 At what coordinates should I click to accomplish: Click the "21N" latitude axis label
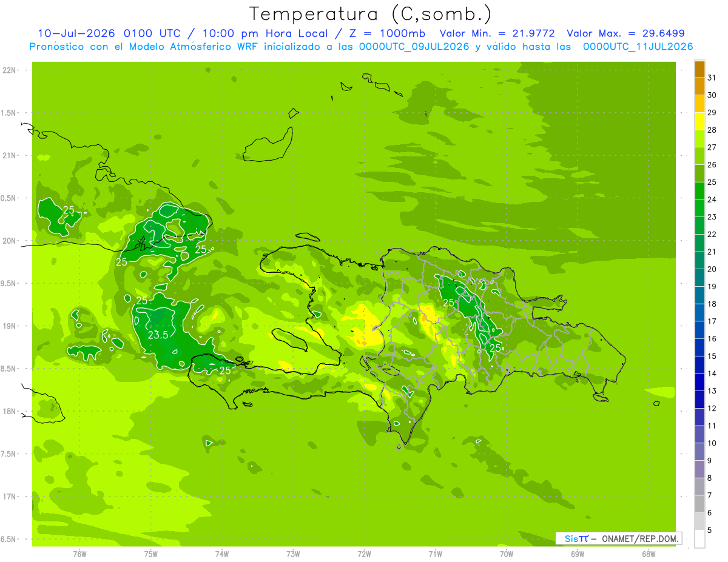(x=10, y=155)
